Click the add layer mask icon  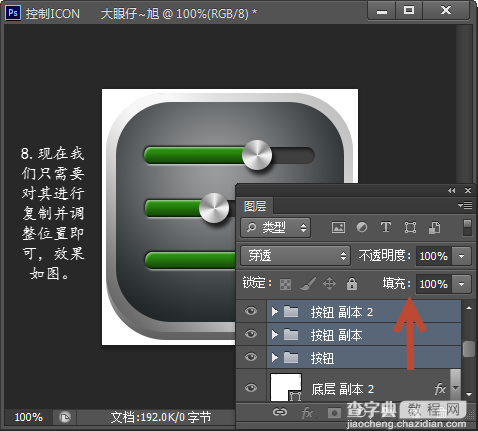pyautogui.click(x=333, y=413)
